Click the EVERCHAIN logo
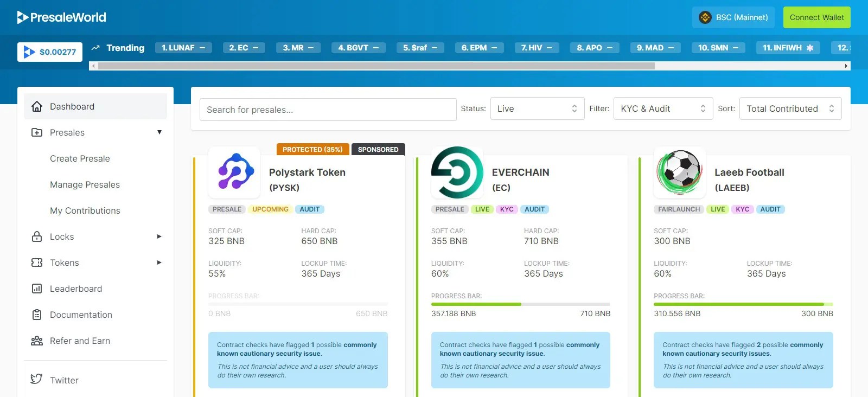 tap(457, 172)
